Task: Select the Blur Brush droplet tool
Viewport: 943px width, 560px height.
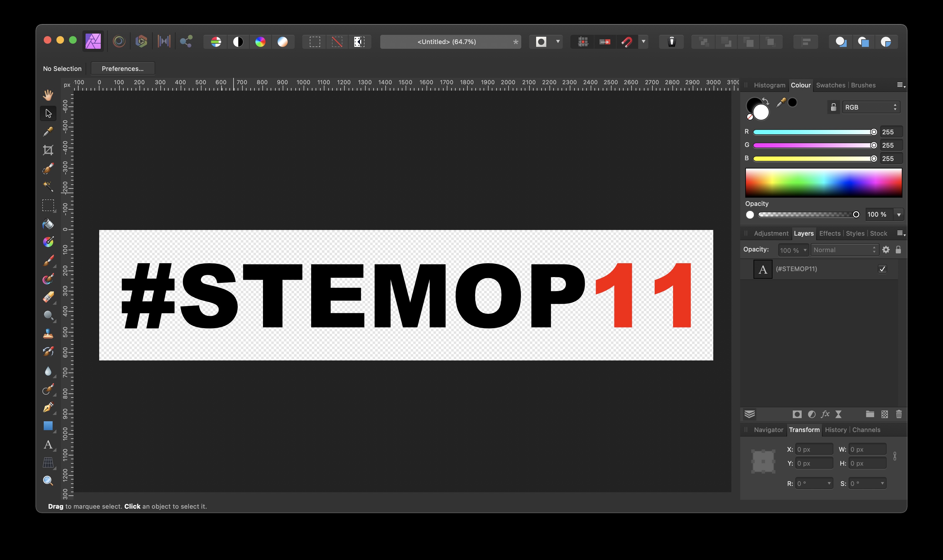Action: (x=48, y=371)
